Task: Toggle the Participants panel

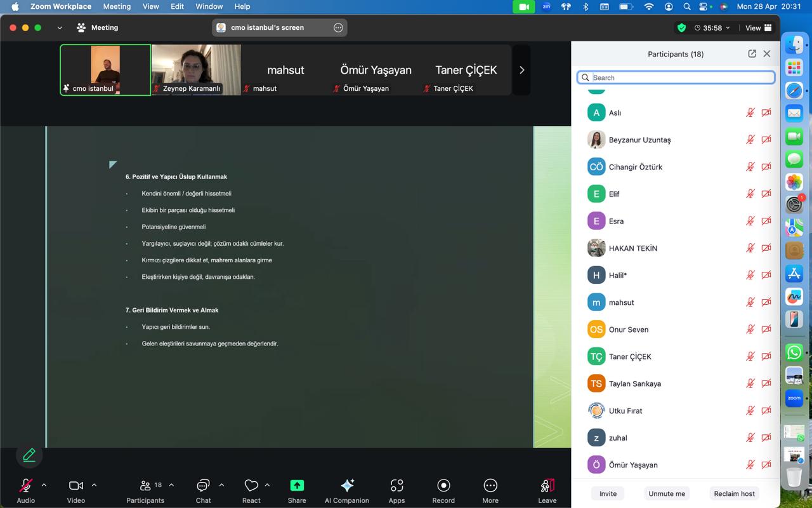Action: pos(145,486)
